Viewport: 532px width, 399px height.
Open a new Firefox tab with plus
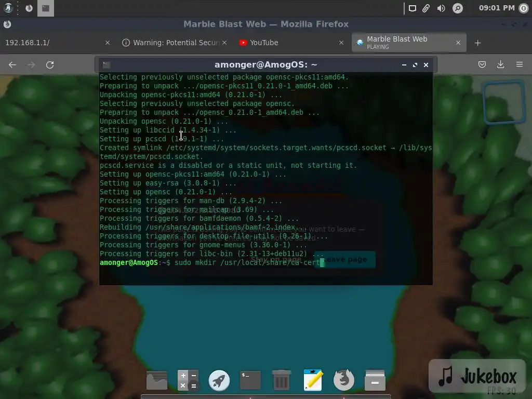tap(478, 43)
